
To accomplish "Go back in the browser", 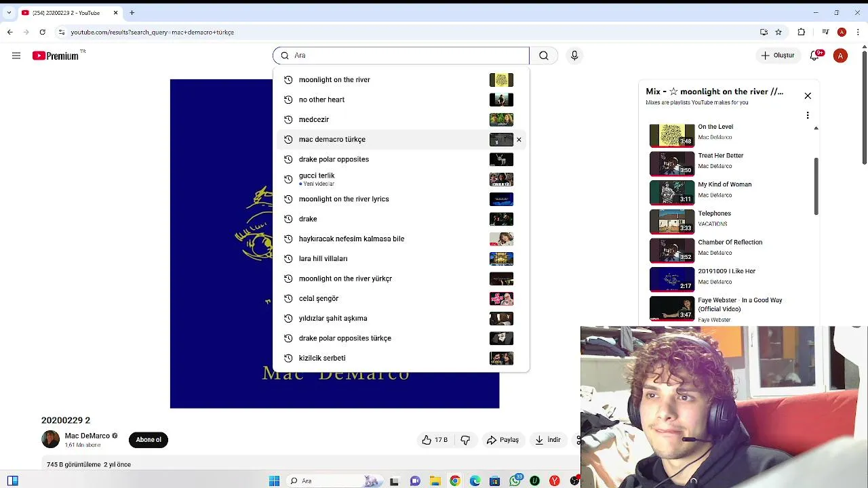I will pos(9,32).
